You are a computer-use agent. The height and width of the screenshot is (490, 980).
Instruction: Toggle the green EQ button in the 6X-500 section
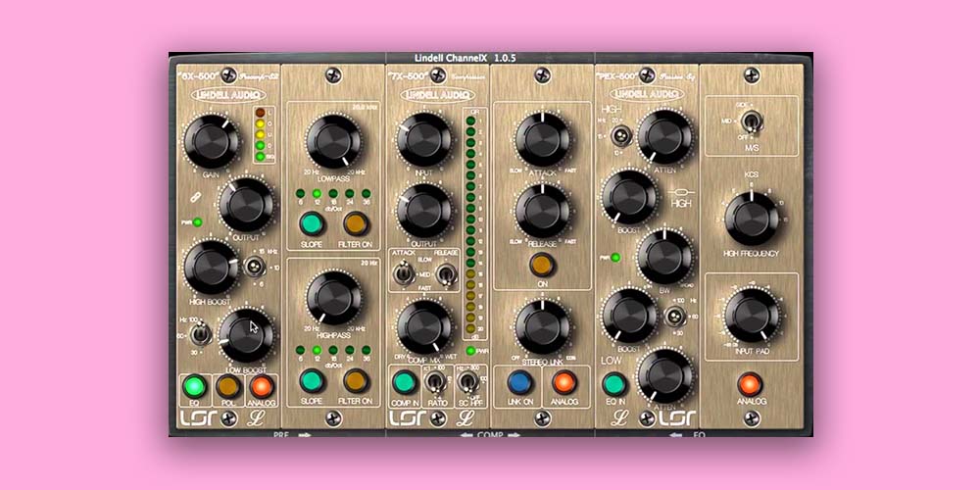click(196, 385)
